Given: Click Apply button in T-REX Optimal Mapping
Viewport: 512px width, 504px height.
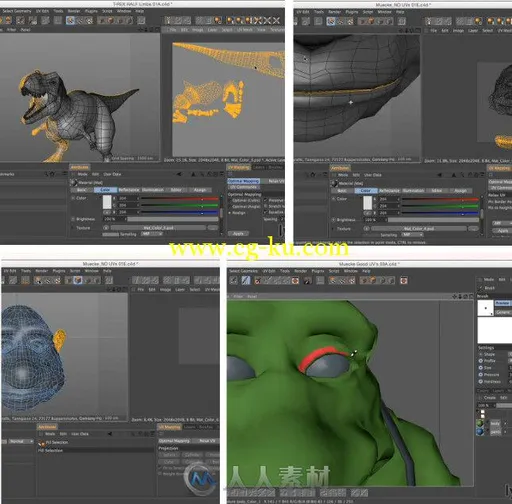Looking at the screenshot, I should pyautogui.click(x=238, y=234).
